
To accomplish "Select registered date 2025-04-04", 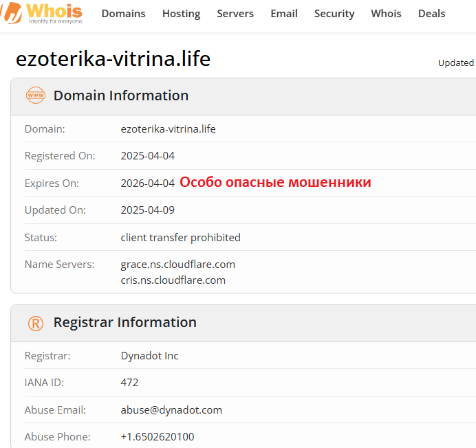I will click(x=148, y=156).
